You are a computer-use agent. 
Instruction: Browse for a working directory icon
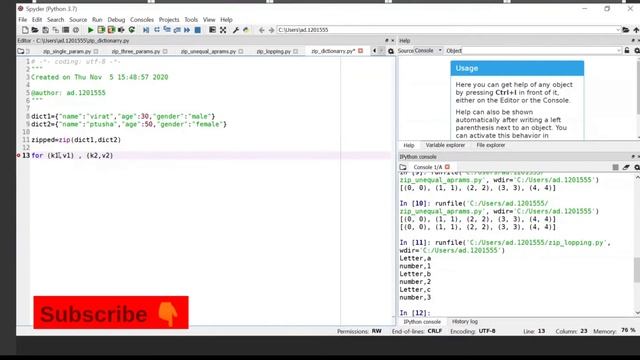(626, 30)
